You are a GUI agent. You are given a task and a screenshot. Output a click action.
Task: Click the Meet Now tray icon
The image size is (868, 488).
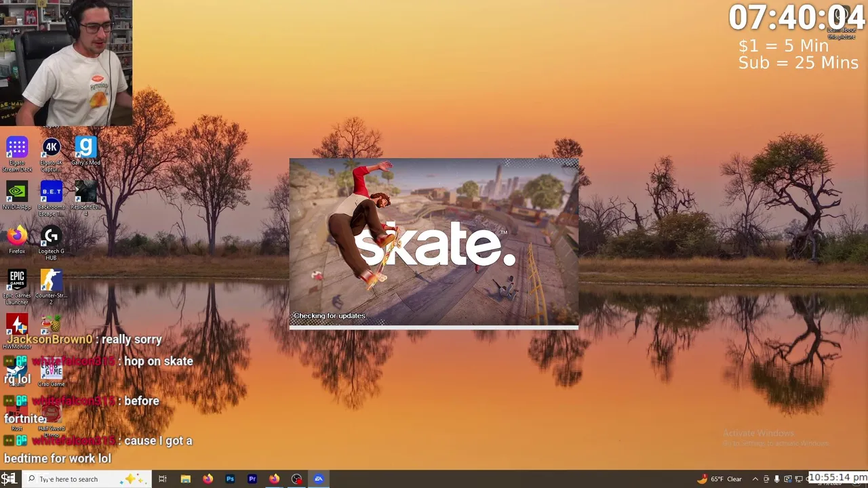[x=766, y=479]
